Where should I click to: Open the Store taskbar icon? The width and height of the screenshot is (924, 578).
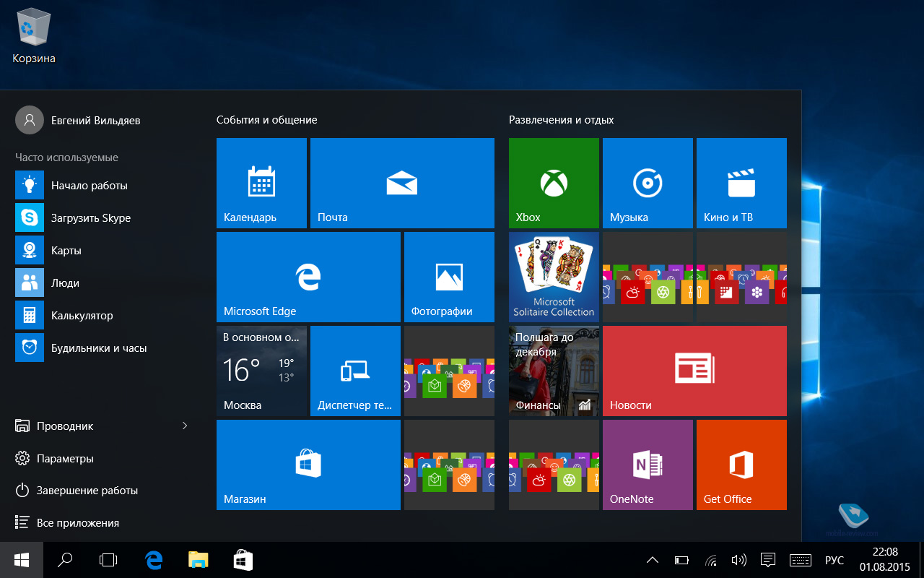point(243,560)
